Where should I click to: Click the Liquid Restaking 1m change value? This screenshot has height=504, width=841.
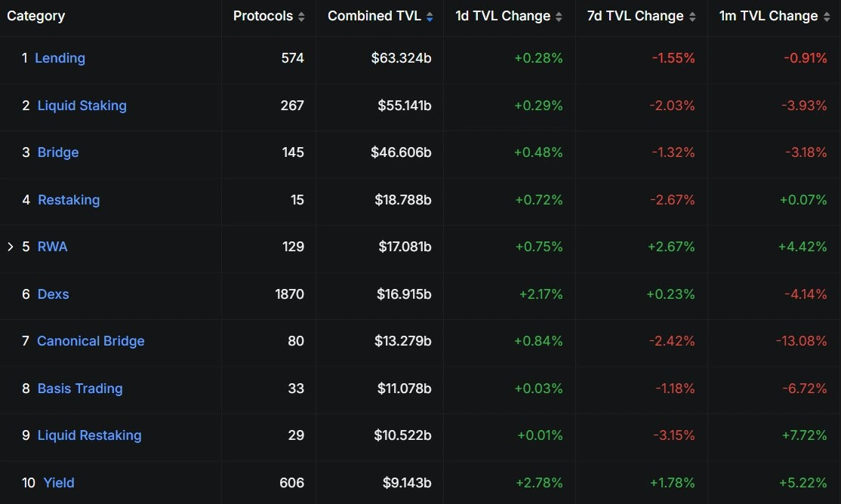[802, 435]
